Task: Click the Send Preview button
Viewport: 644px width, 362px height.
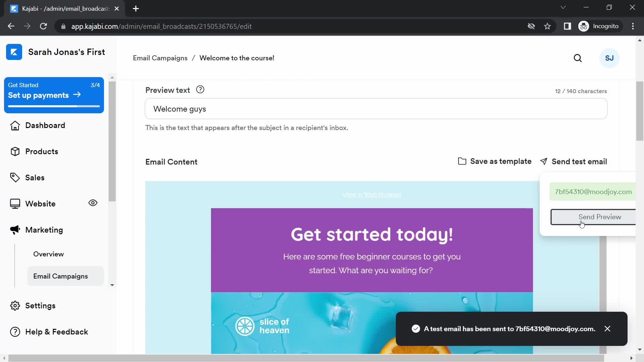Action: click(600, 217)
